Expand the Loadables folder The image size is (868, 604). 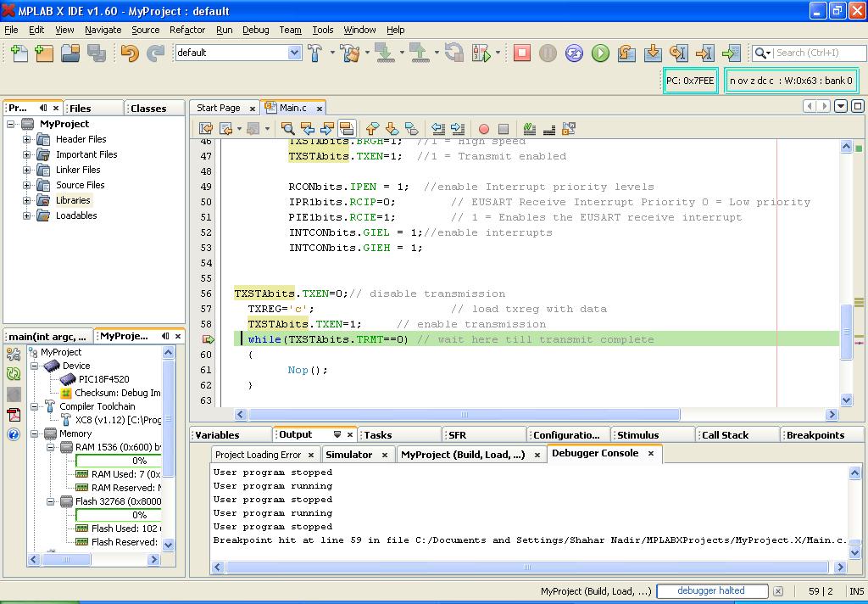coord(26,215)
